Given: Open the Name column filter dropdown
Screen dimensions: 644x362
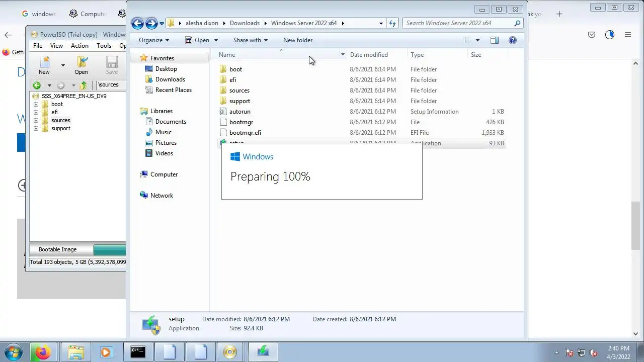Looking at the screenshot, I should (x=343, y=55).
